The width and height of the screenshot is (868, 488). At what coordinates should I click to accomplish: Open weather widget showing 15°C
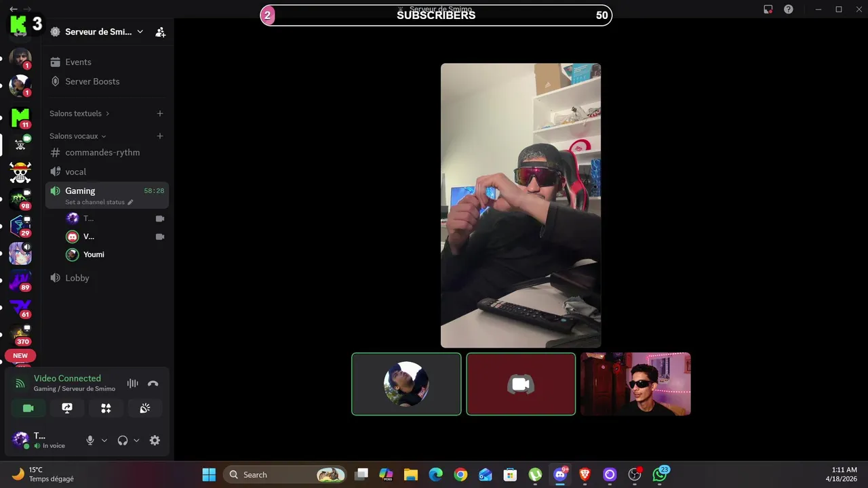(43, 474)
